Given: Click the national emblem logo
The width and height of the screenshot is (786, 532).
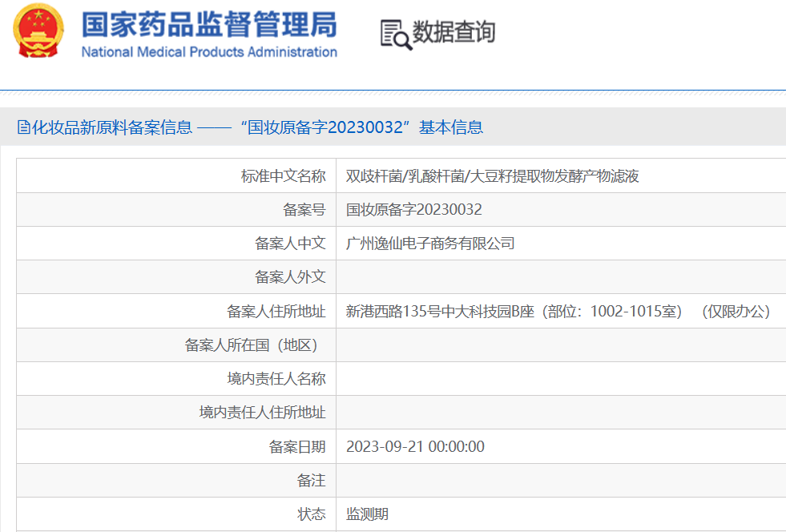Looking at the screenshot, I should (x=38, y=30).
